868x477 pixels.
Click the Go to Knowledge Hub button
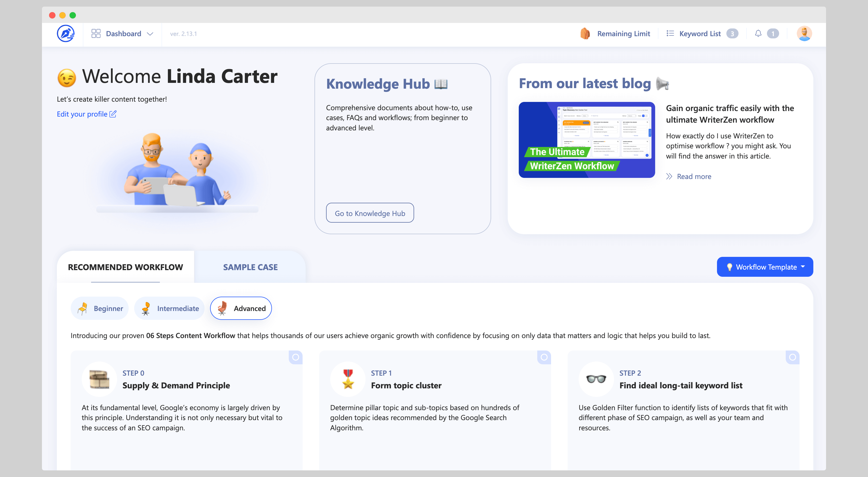point(370,213)
